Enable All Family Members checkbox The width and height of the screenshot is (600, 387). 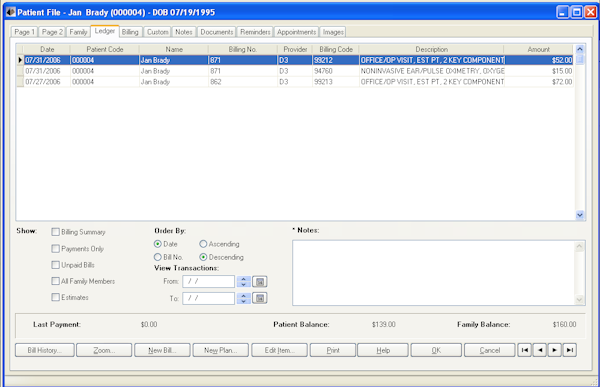pos(55,281)
